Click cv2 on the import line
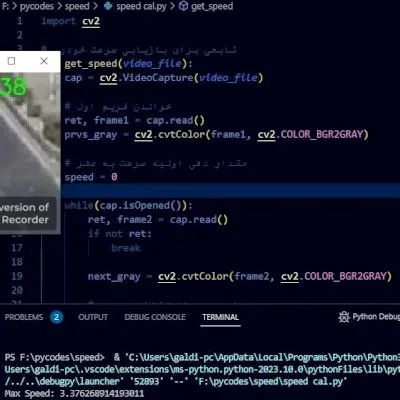The height and width of the screenshot is (400, 400). pyautogui.click(x=91, y=21)
